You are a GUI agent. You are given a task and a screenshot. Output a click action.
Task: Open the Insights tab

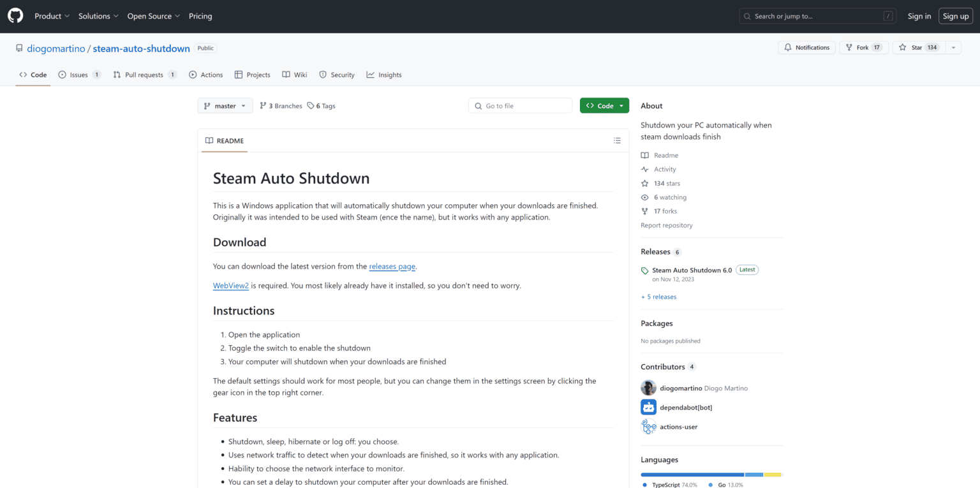point(384,75)
